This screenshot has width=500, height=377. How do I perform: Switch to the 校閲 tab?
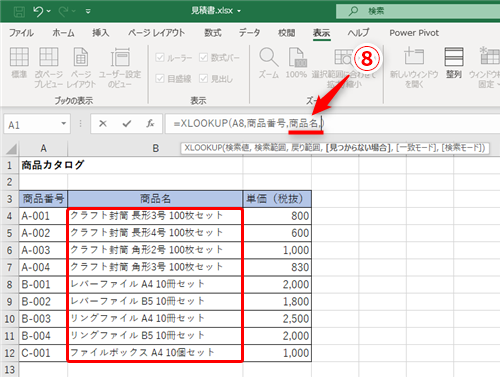point(287,33)
